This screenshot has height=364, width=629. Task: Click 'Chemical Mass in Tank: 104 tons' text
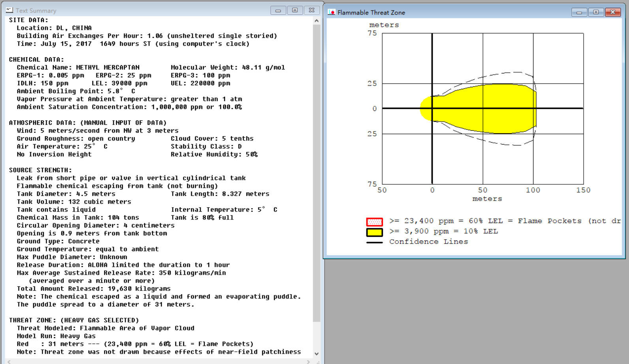(78, 218)
